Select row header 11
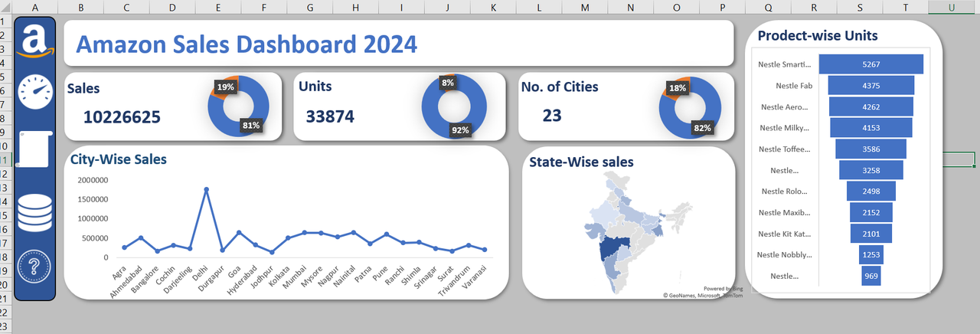The height and width of the screenshot is (334, 980). pos(5,160)
